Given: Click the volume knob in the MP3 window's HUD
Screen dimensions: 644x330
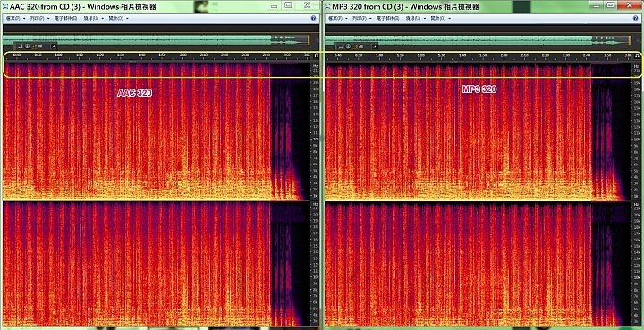Looking at the screenshot, I should tap(349, 47).
